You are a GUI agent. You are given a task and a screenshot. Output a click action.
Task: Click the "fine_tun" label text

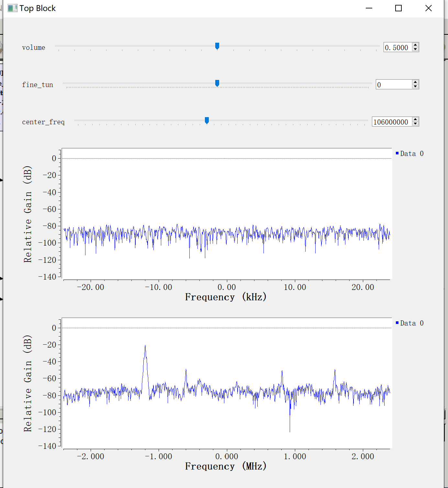click(38, 85)
